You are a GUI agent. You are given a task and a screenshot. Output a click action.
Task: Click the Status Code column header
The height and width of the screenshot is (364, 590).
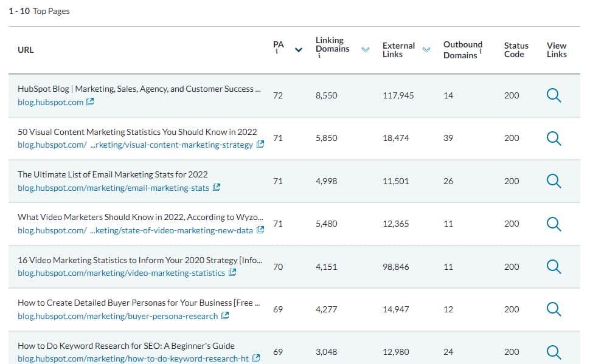(x=516, y=50)
